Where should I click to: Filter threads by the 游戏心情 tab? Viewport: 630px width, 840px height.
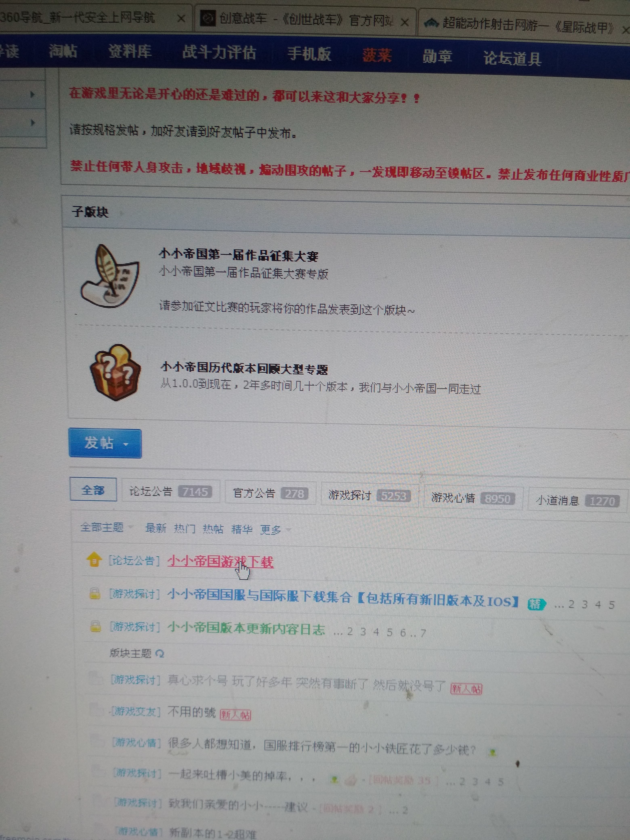coord(473,498)
